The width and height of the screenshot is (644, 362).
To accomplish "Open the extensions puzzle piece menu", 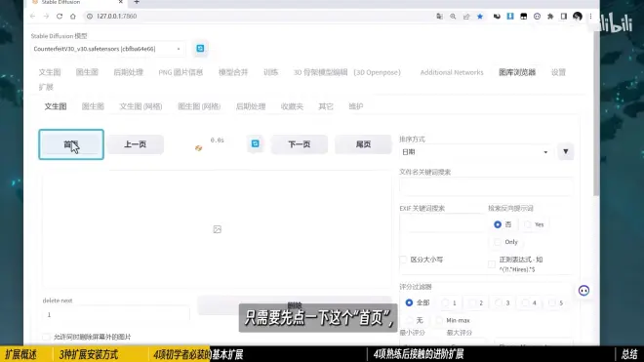I will tap(550, 17).
